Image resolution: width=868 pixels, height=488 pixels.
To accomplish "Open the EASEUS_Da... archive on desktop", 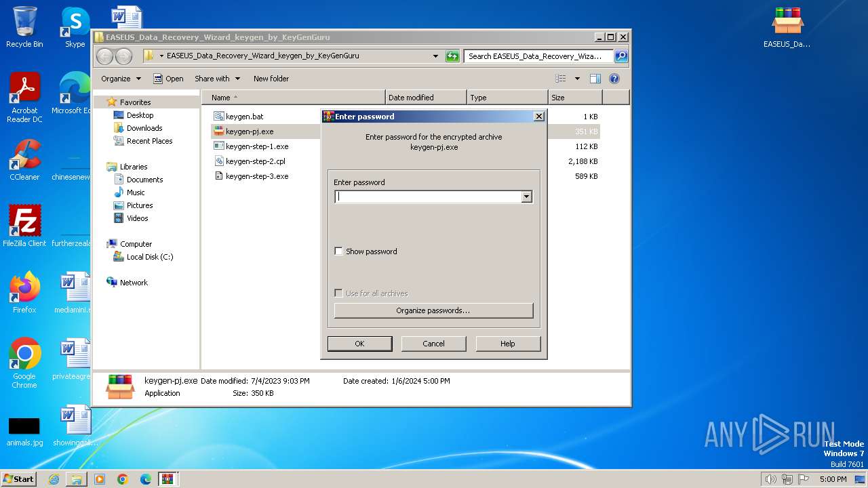I will pos(787,27).
